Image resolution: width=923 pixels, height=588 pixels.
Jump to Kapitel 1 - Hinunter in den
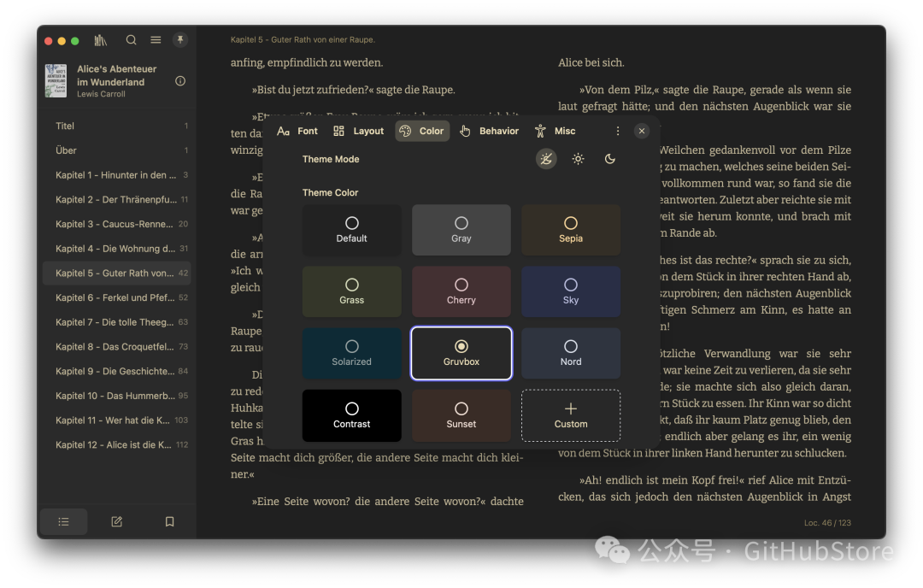coord(117,175)
